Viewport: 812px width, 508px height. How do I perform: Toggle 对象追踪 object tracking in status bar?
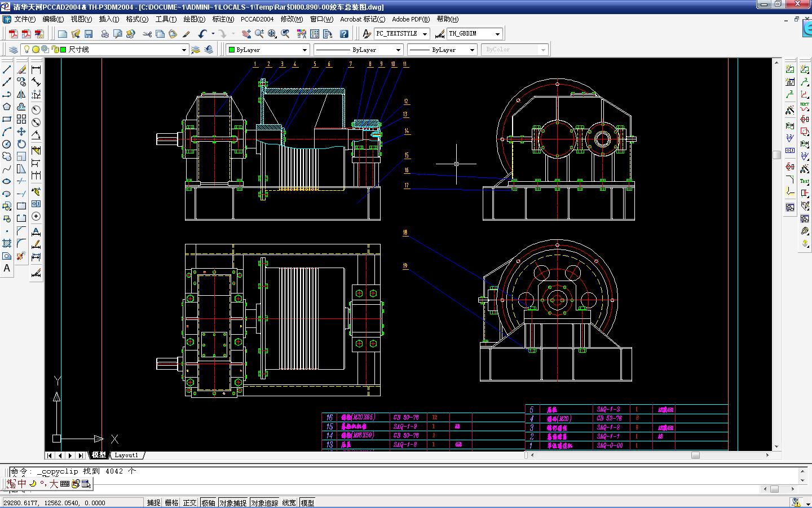click(x=264, y=502)
